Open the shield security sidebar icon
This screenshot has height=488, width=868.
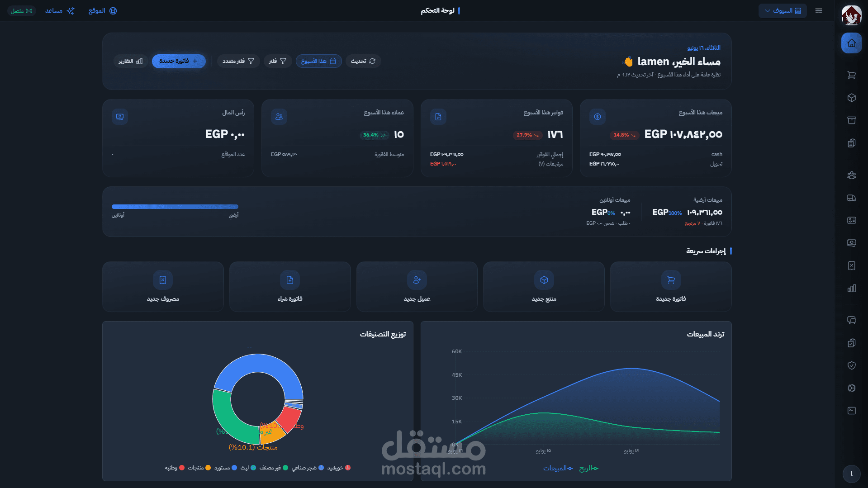point(851,365)
